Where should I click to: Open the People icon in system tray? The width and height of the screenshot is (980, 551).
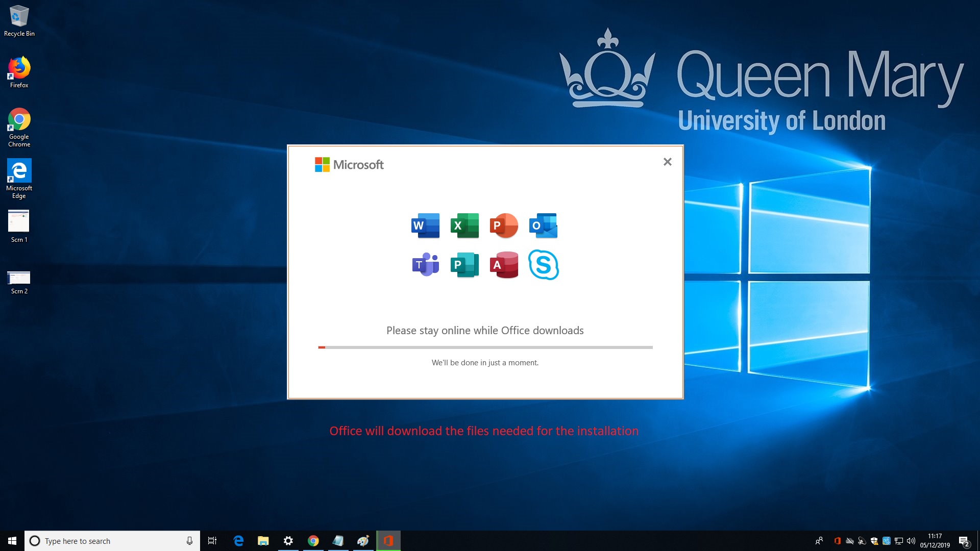[819, 541]
